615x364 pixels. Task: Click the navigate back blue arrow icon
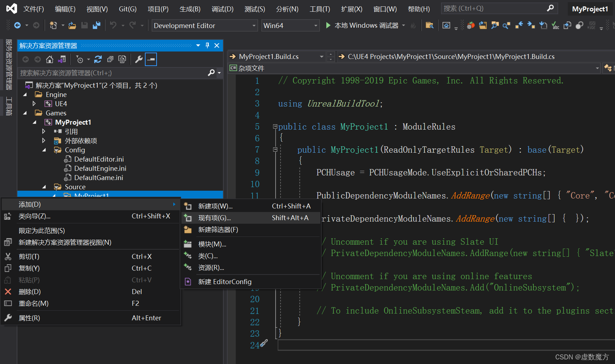click(x=519, y=25)
